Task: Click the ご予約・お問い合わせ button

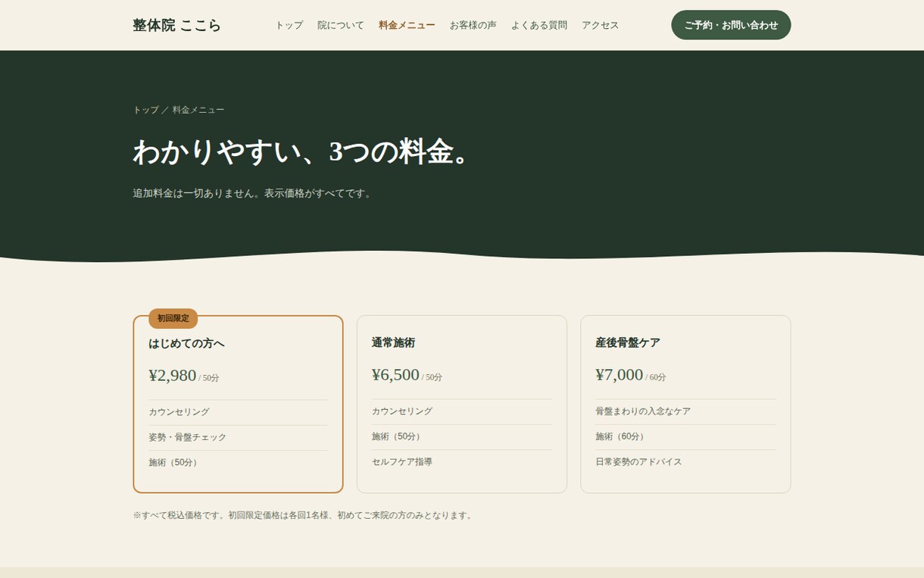Action: [x=731, y=25]
